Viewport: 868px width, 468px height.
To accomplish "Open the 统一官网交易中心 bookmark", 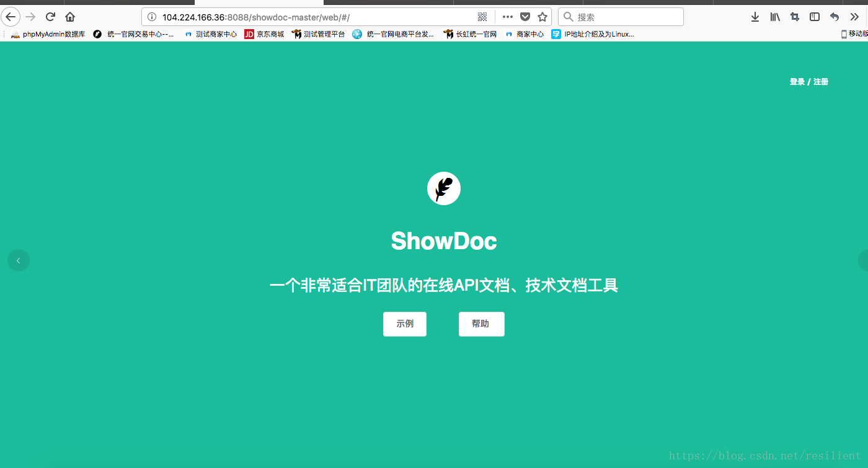I will (134, 34).
